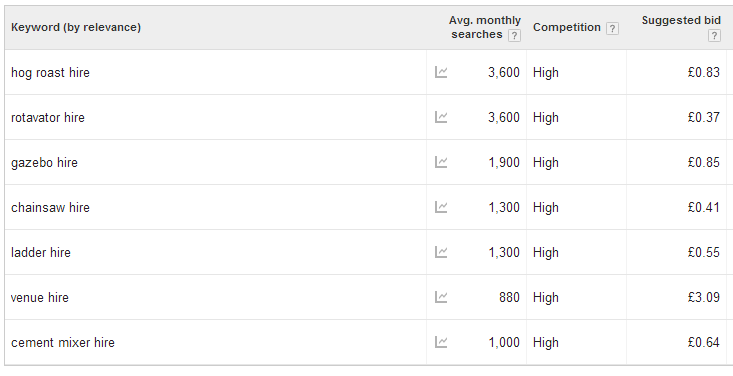Viewport: 733px width, 376px height.
Task: Click the £0.55 suggested bid
Action: [704, 252]
